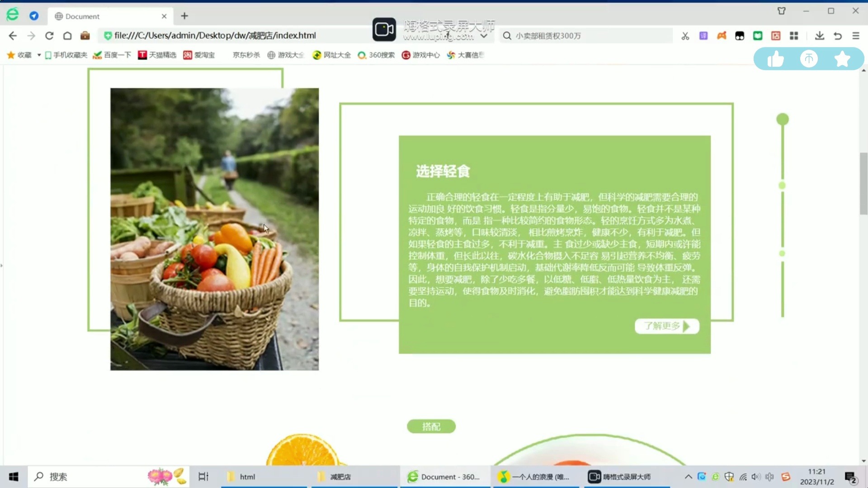Click the green square extension icon
This screenshot has width=868, height=488.
(758, 36)
